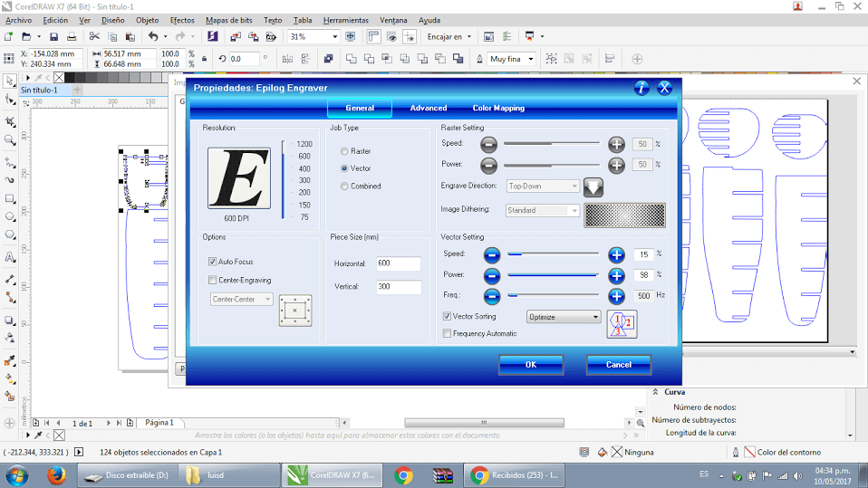This screenshot has height=488, width=868.
Task: Switch to the Advanced tab
Action: pyautogui.click(x=429, y=108)
